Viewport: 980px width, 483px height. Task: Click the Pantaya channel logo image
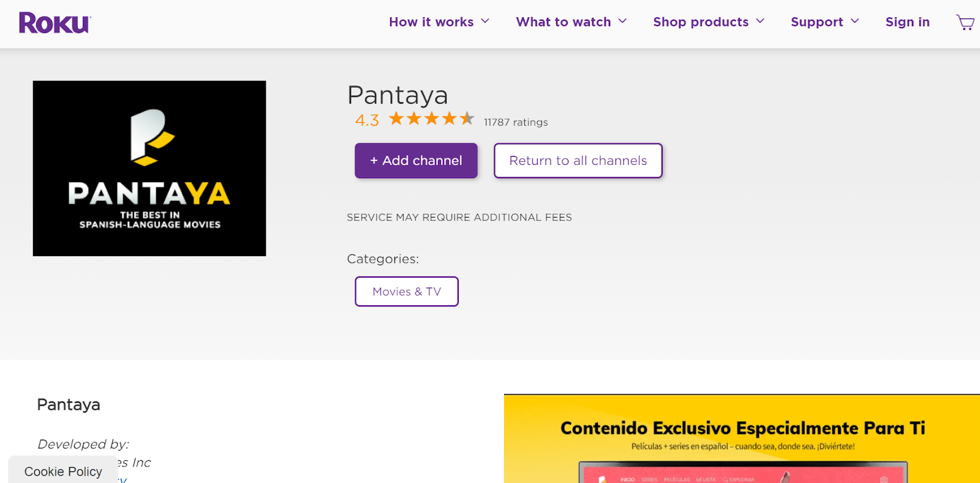click(149, 169)
